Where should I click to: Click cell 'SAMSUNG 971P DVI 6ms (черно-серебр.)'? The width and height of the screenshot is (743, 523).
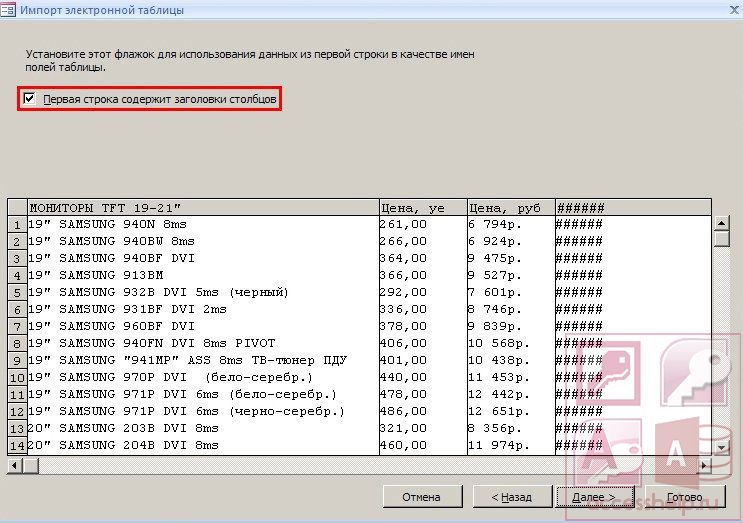203,412
